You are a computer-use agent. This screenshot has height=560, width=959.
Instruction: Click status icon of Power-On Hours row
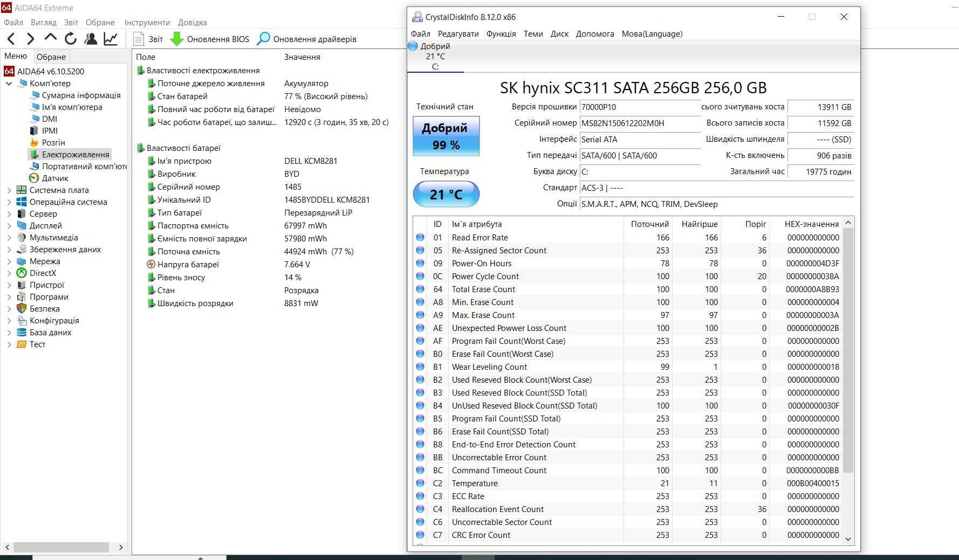[x=420, y=263]
